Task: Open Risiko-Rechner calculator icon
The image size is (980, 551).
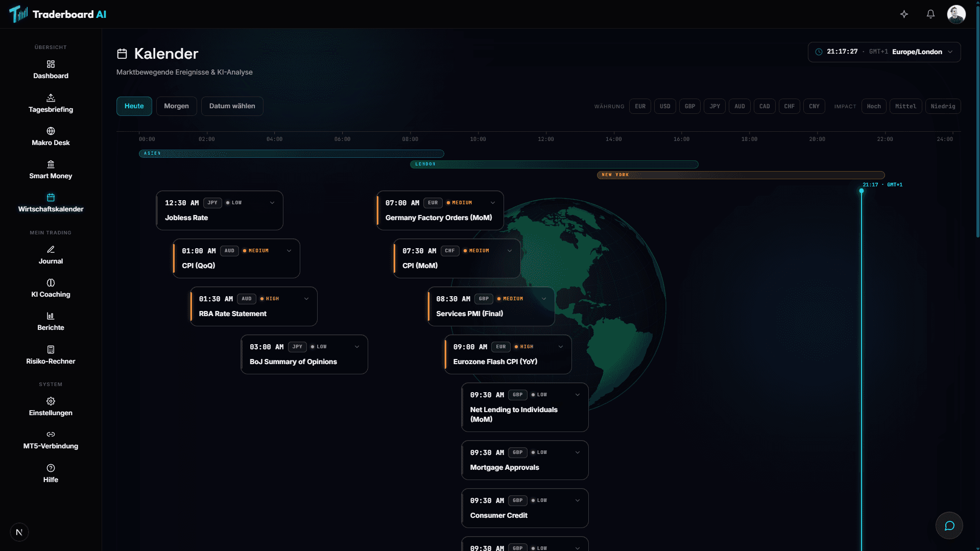Action: tap(51, 350)
